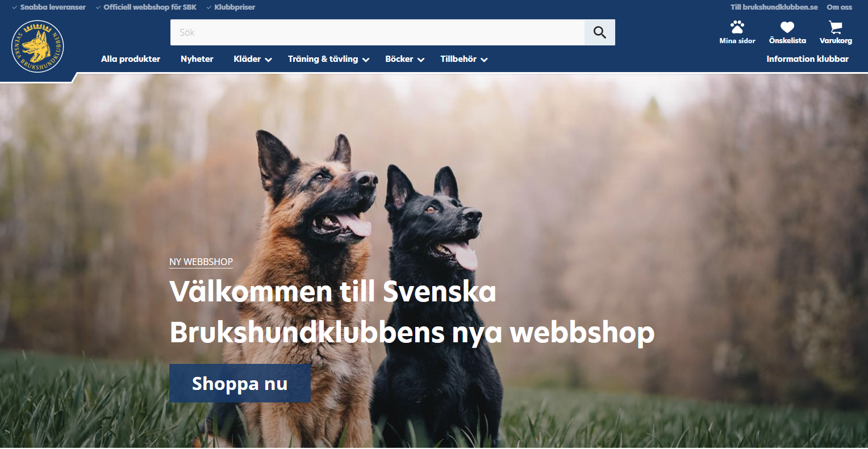This screenshot has width=868, height=449.
Task: Focus the Sök search input field
Action: pos(377,32)
